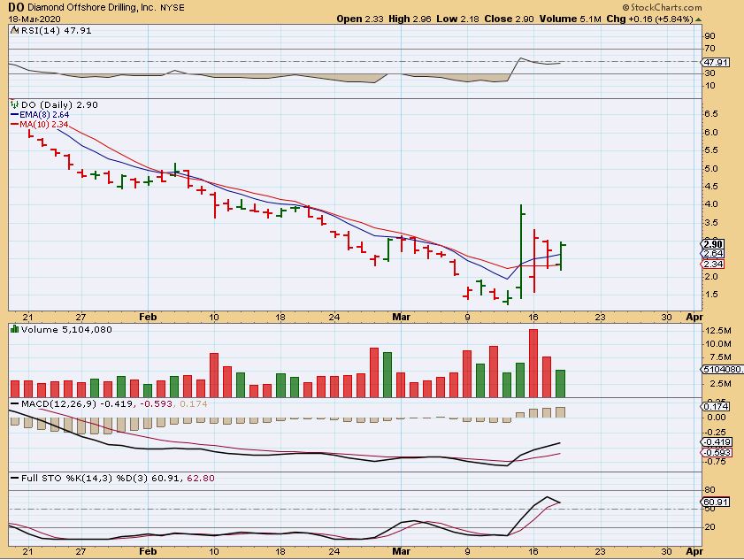Screen dimensions: 744x560
Task: Click the 'DO' ticker symbol in the title
Action: click(16, 8)
